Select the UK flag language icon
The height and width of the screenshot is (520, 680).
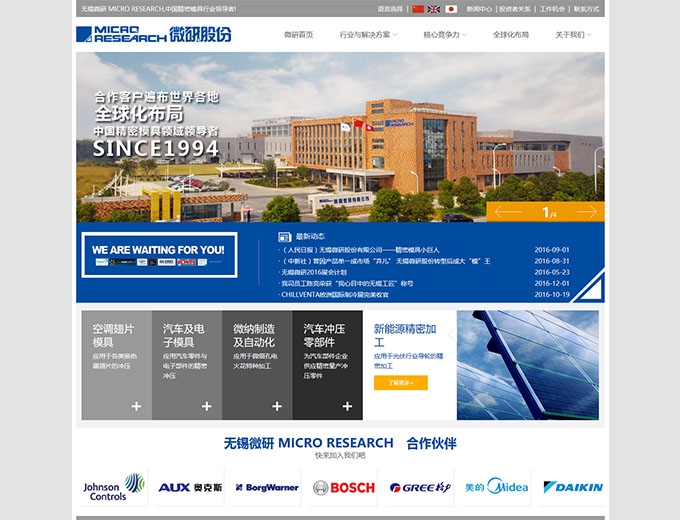tap(434, 9)
